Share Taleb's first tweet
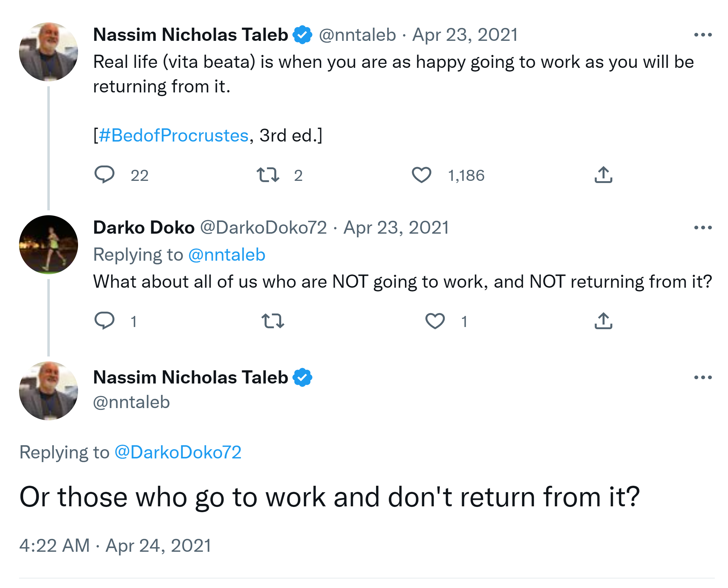 point(603,175)
